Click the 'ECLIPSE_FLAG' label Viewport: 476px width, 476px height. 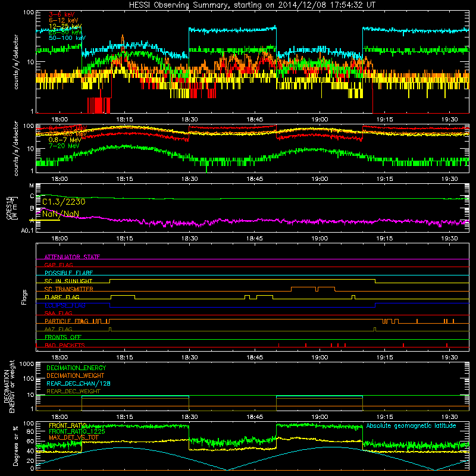pyautogui.click(x=65, y=305)
